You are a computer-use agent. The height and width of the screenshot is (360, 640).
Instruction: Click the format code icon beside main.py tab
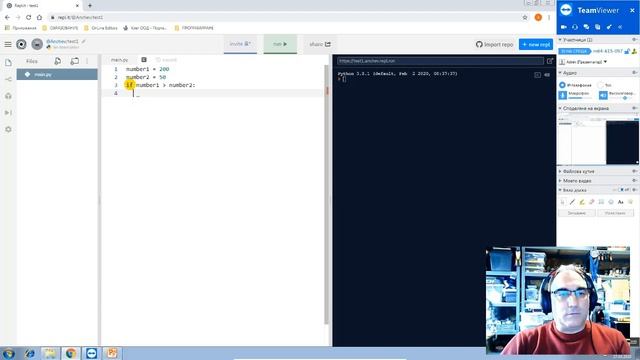tap(144, 60)
